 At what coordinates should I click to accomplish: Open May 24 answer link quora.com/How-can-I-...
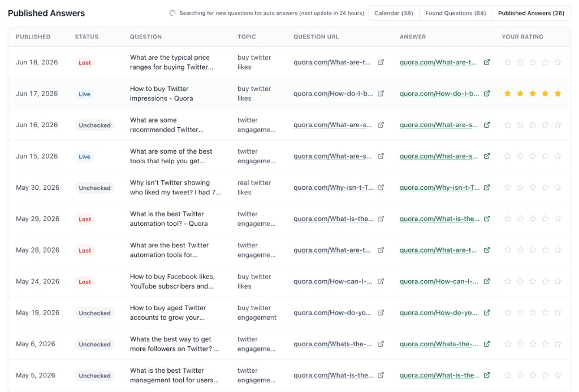click(x=439, y=282)
